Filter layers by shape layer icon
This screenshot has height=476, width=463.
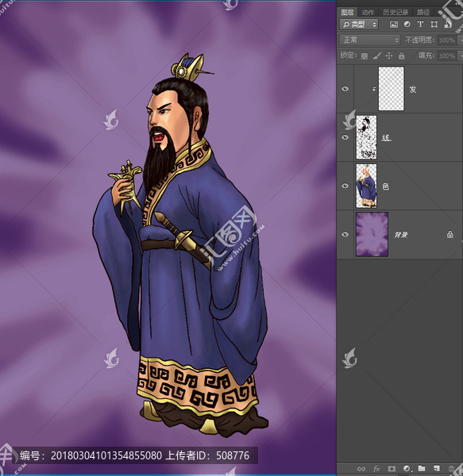(x=434, y=25)
